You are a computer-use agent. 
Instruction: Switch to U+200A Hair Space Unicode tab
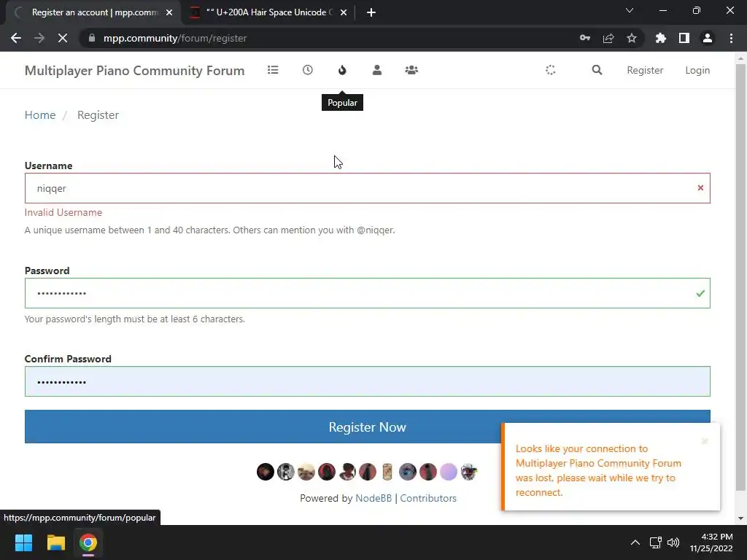point(269,12)
